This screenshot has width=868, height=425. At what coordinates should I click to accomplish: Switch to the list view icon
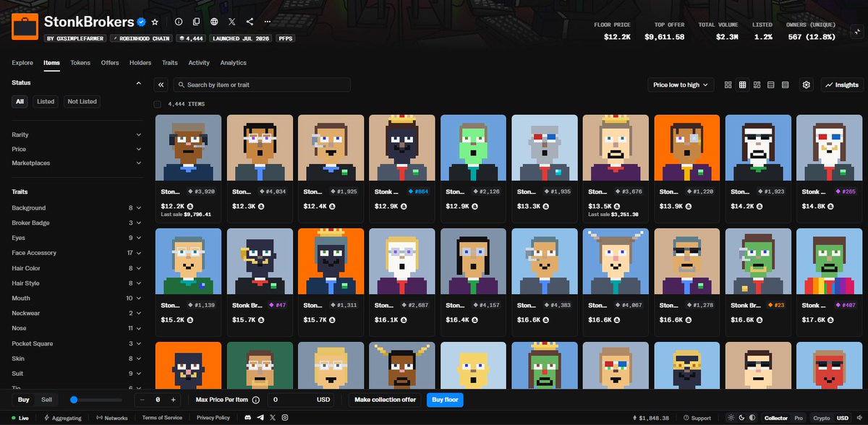coord(771,85)
